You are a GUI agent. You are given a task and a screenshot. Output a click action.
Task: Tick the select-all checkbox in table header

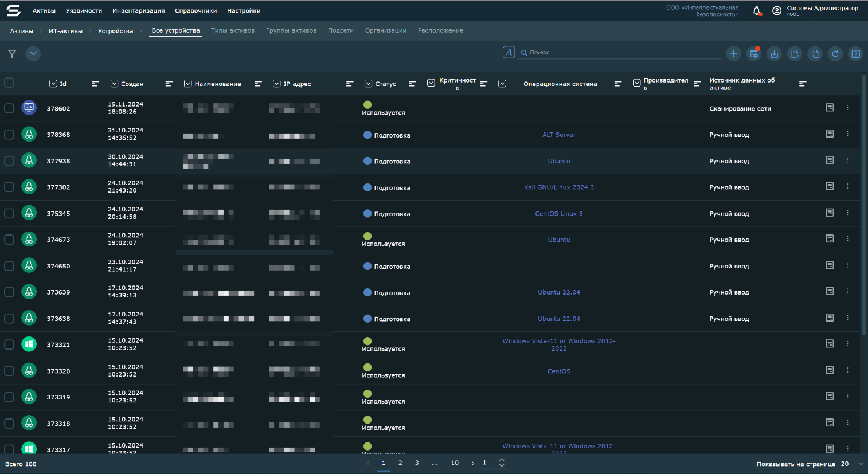pos(9,83)
